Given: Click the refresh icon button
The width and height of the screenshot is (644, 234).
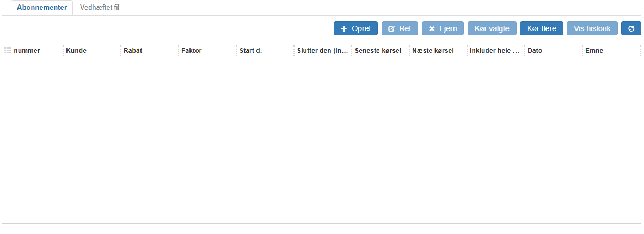Looking at the screenshot, I should [x=631, y=28].
